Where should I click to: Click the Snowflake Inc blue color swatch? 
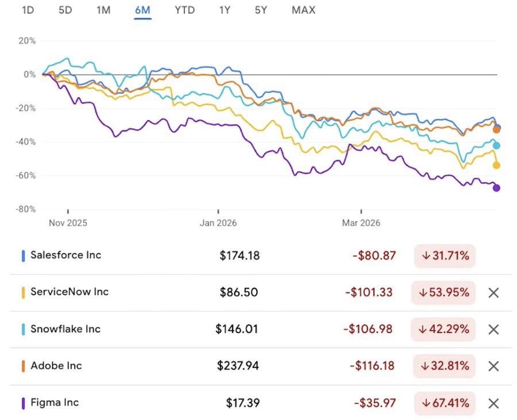click(24, 329)
